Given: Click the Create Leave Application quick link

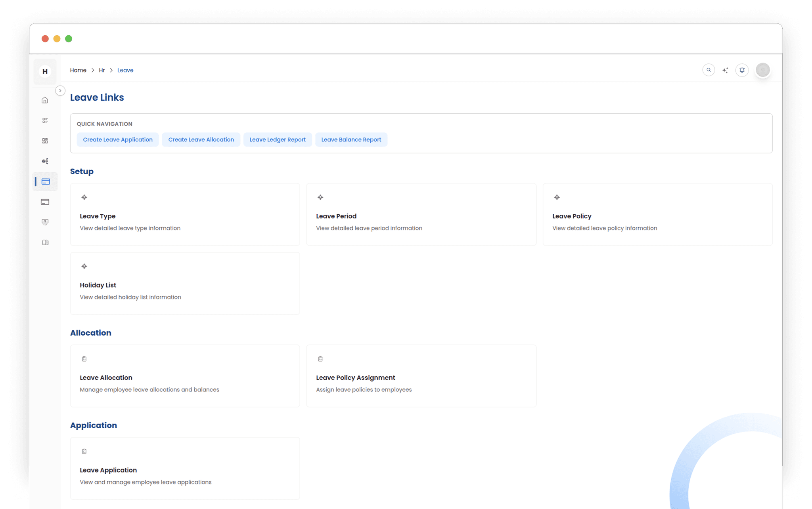Looking at the screenshot, I should 117,139.
